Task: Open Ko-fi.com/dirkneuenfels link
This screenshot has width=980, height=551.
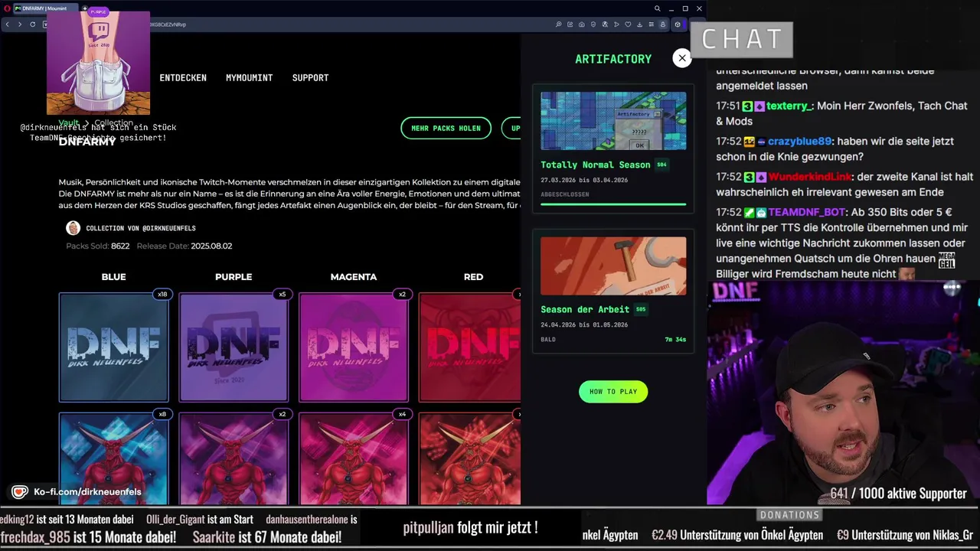Action: [87, 492]
